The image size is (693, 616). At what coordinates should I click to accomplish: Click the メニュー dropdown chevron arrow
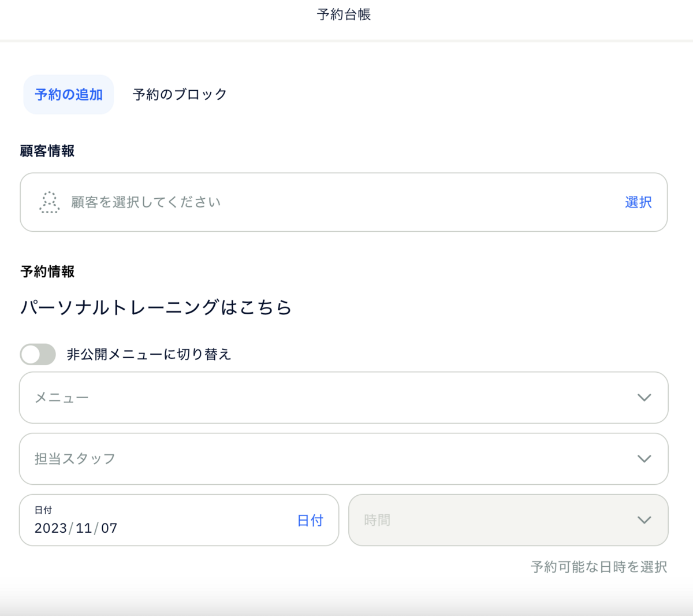click(644, 398)
